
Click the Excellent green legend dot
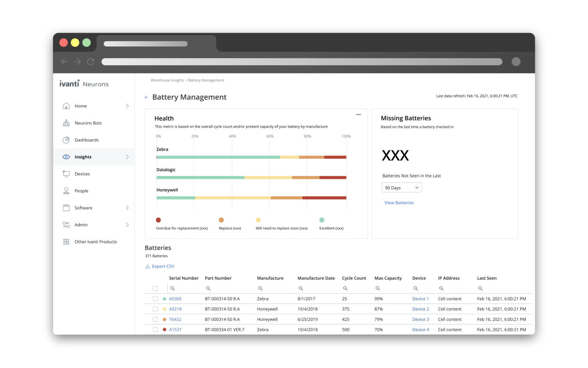[x=322, y=220]
